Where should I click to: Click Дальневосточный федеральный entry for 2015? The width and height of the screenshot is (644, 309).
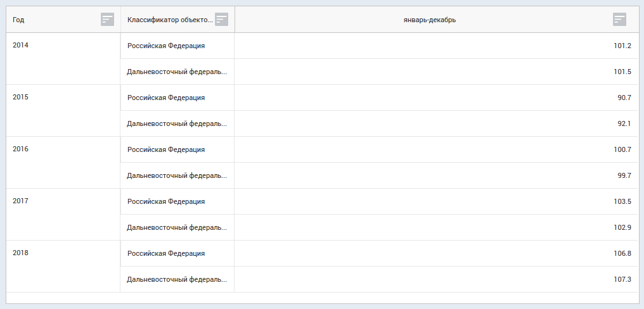[176, 123]
